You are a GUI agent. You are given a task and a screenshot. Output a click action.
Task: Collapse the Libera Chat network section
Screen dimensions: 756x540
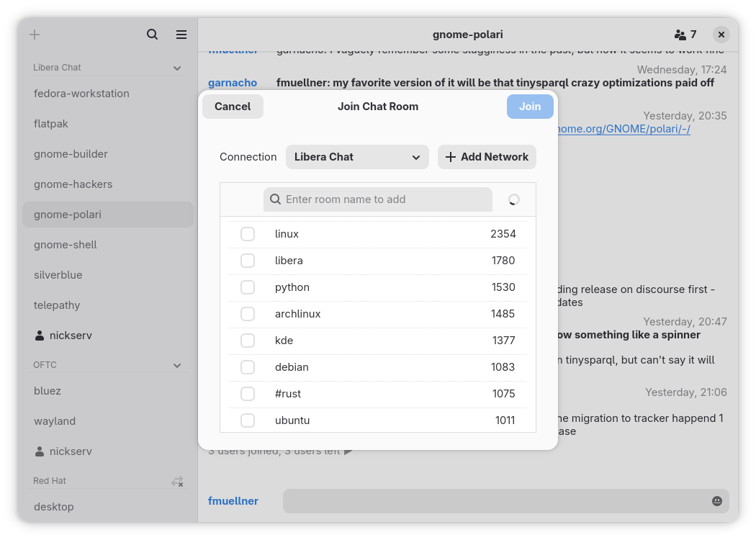pyautogui.click(x=177, y=68)
